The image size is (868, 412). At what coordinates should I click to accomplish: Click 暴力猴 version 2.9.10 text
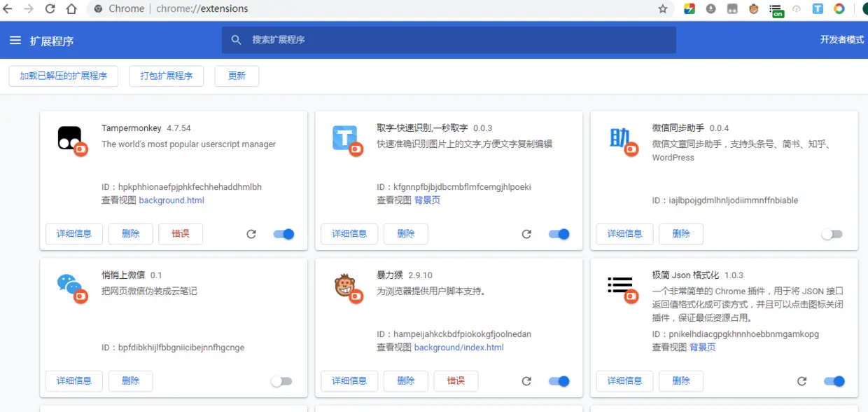pyautogui.click(x=420, y=275)
